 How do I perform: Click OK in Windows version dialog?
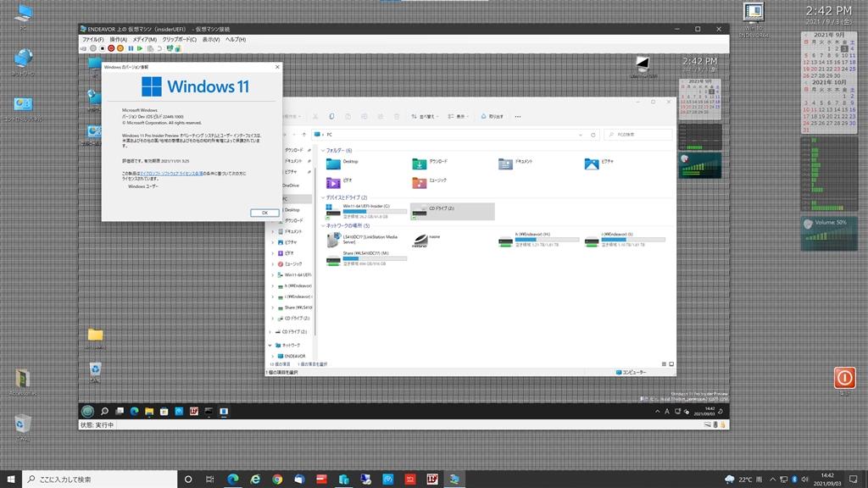[x=264, y=213]
